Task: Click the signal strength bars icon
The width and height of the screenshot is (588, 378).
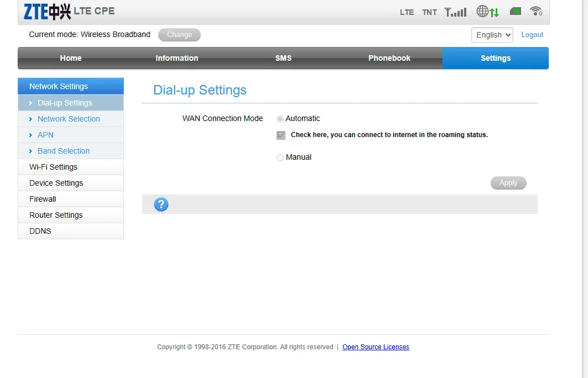Action: pyautogui.click(x=455, y=12)
